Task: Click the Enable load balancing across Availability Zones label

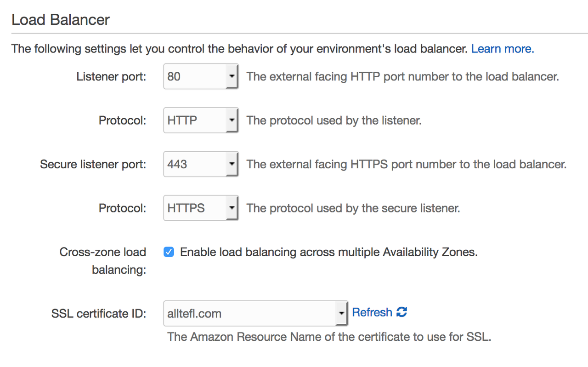Action: point(329,252)
